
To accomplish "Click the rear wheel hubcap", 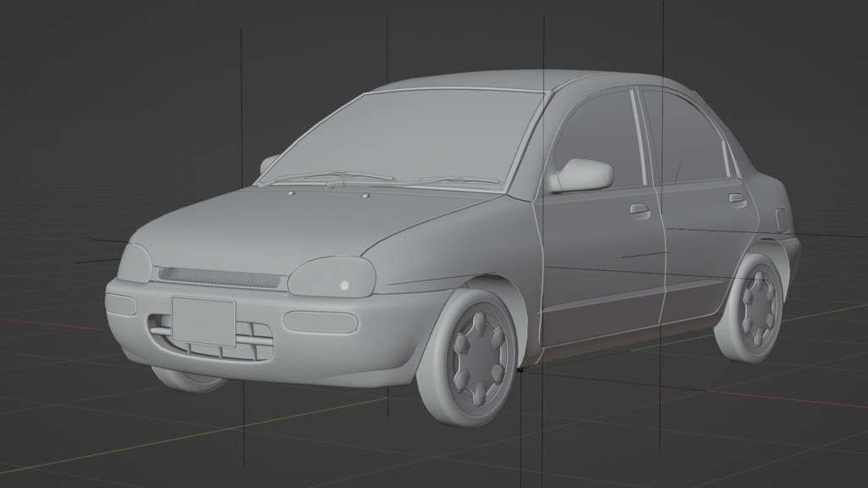I will click(758, 308).
